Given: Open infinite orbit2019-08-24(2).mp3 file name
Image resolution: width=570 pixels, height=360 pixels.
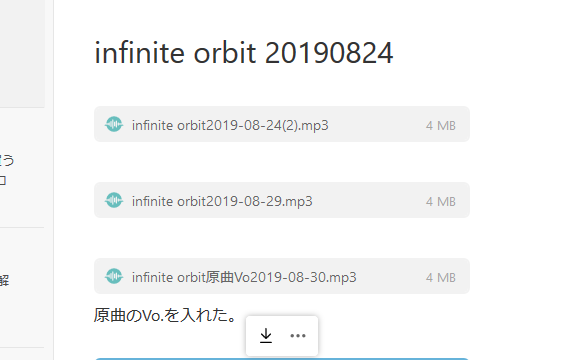Looking at the screenshot, I should tap(230, 125).
